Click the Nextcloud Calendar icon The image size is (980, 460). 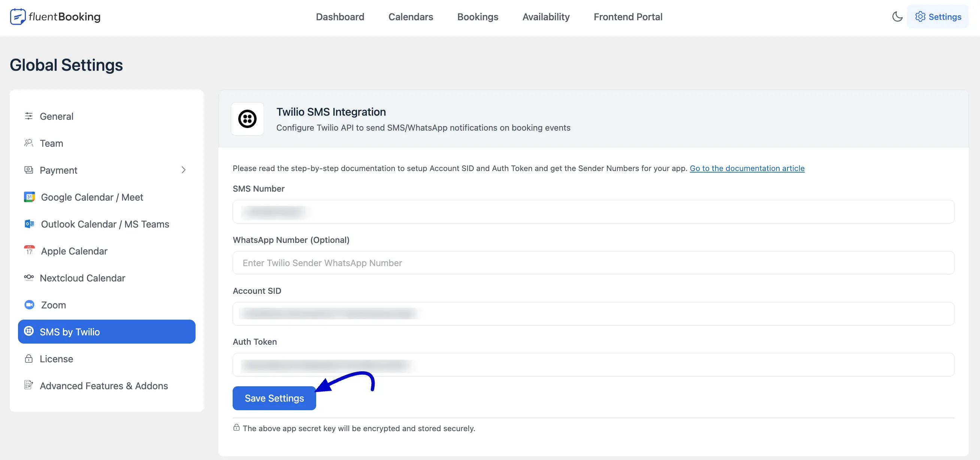pyautogui.click(x=28, y=277)
